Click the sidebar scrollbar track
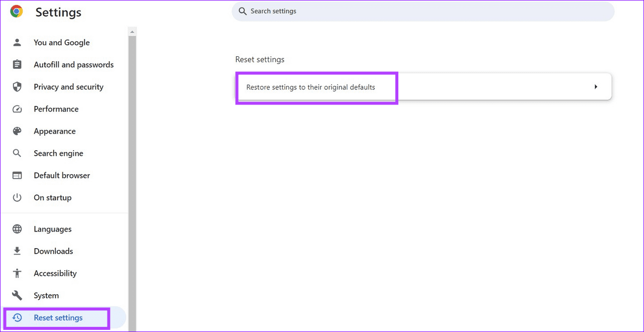 pos(133,183)
